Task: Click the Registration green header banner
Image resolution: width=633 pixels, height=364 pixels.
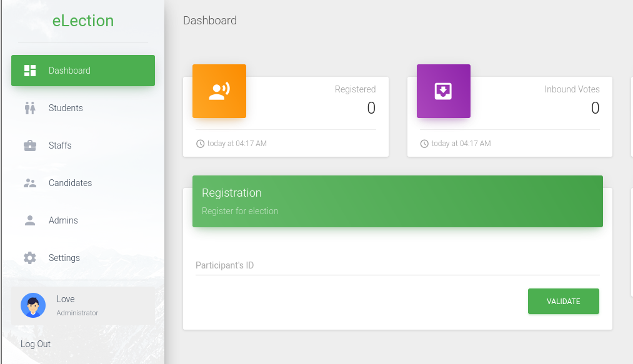Action: (397, 202)
